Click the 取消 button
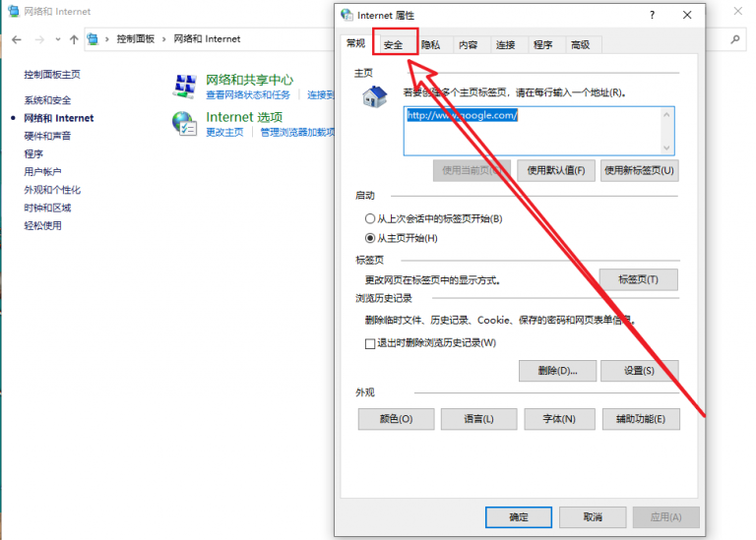The image size is (756, 540). 593,516
